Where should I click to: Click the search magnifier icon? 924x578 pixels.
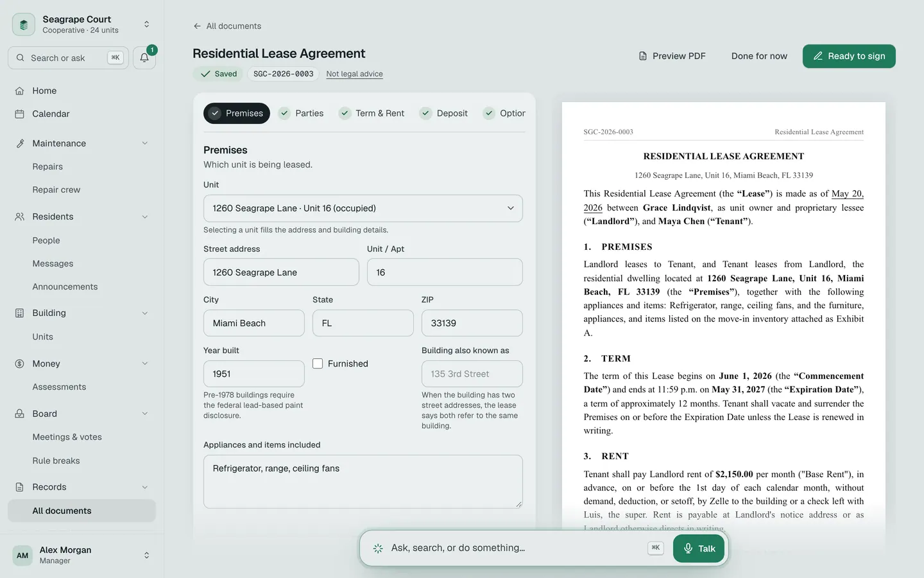(21, 58)
